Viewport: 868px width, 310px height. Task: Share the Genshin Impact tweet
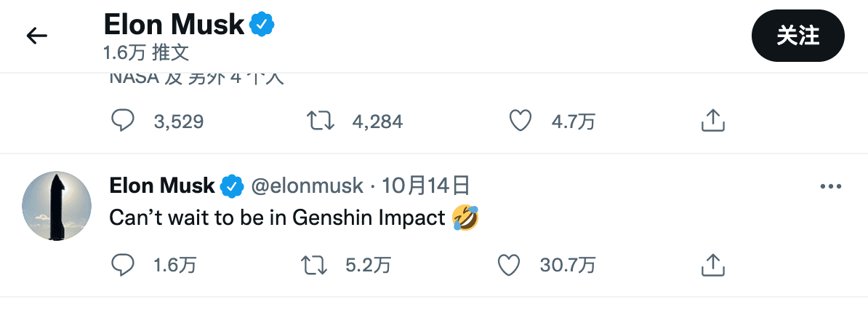point(712,265)
